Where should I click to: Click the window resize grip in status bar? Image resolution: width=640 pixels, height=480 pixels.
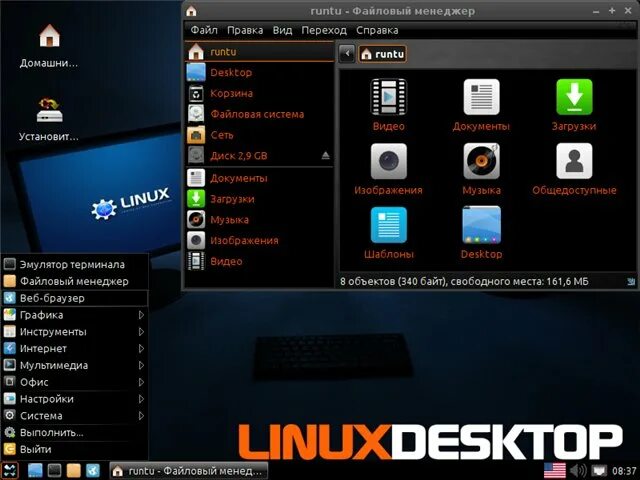pos(631,281)
